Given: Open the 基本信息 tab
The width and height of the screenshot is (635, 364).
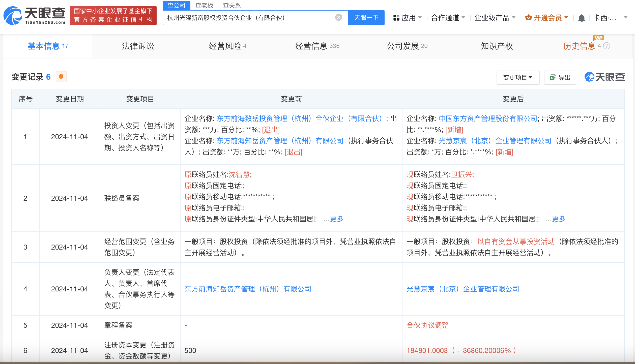Looking at the screenshot, I should [48, 46].
